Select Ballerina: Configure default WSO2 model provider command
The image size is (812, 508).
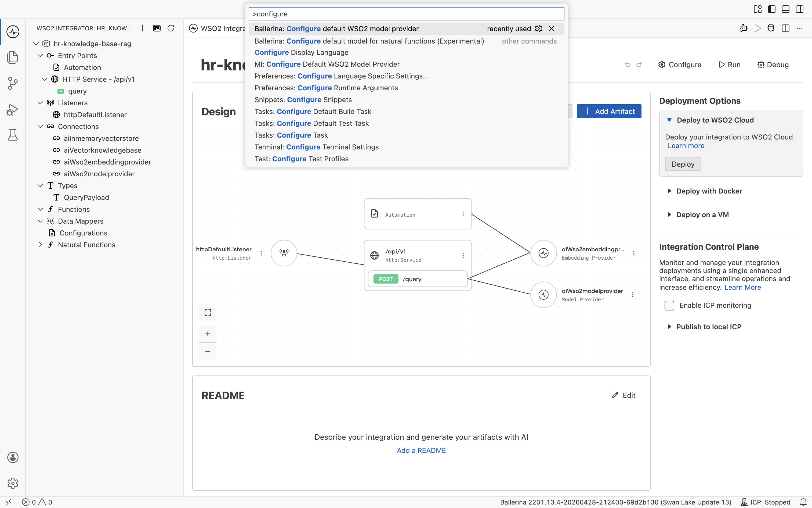(x=406, y=28)
